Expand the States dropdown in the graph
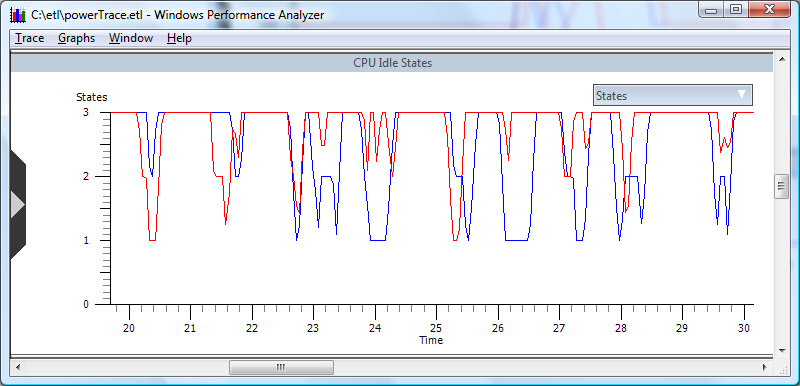This screenshot has height=386, width=800. [672, 95]
